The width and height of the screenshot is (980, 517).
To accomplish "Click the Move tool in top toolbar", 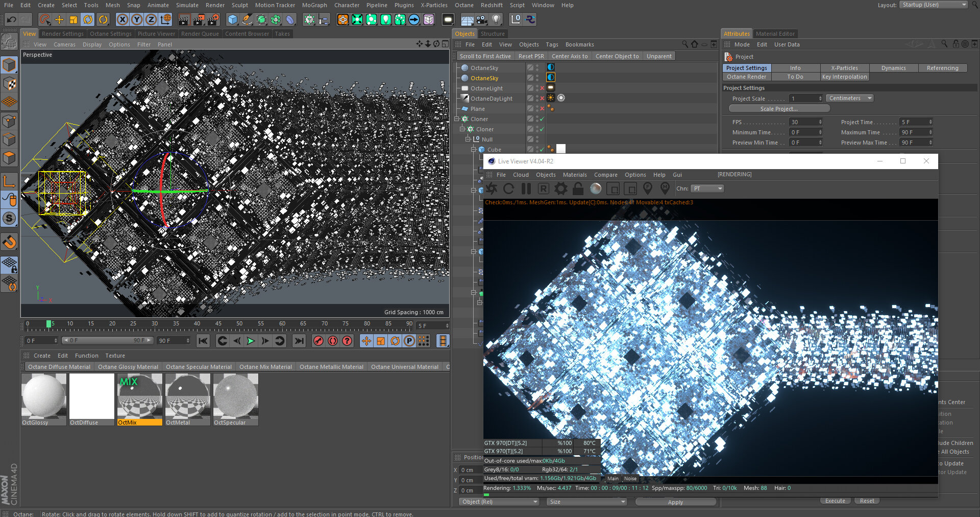I will pos(59,20).
